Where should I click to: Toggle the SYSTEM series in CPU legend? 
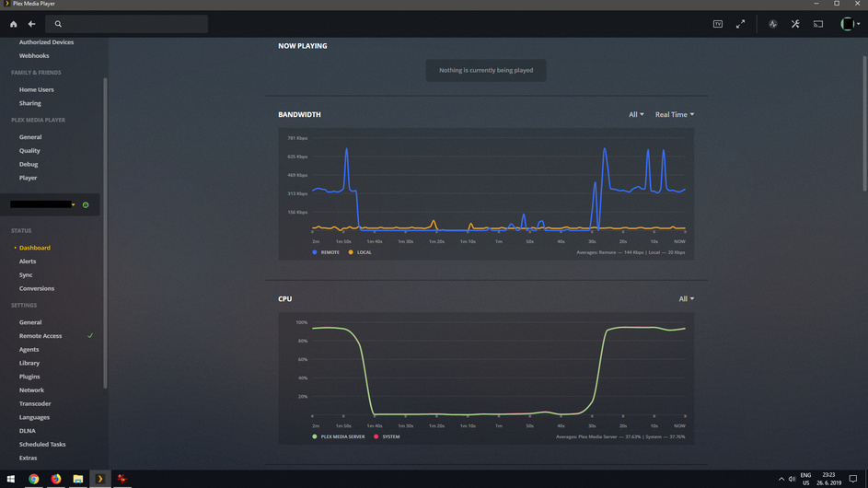click(387, 436)
